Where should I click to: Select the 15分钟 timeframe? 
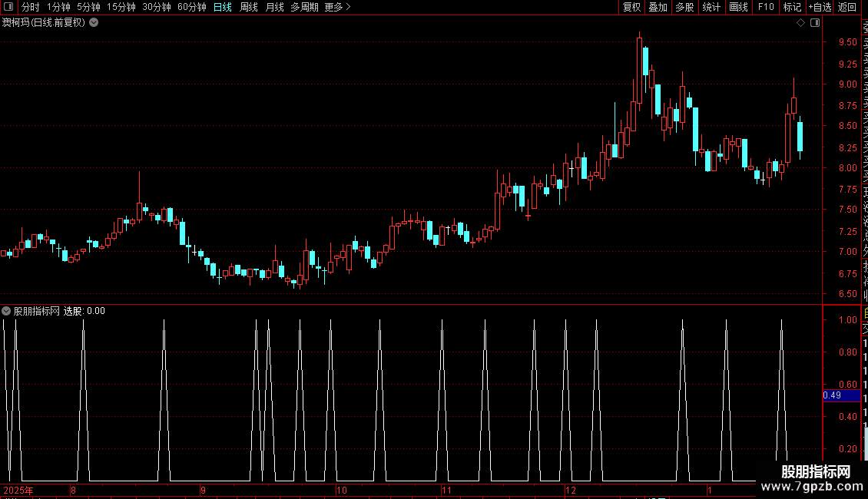coord(121,7)
